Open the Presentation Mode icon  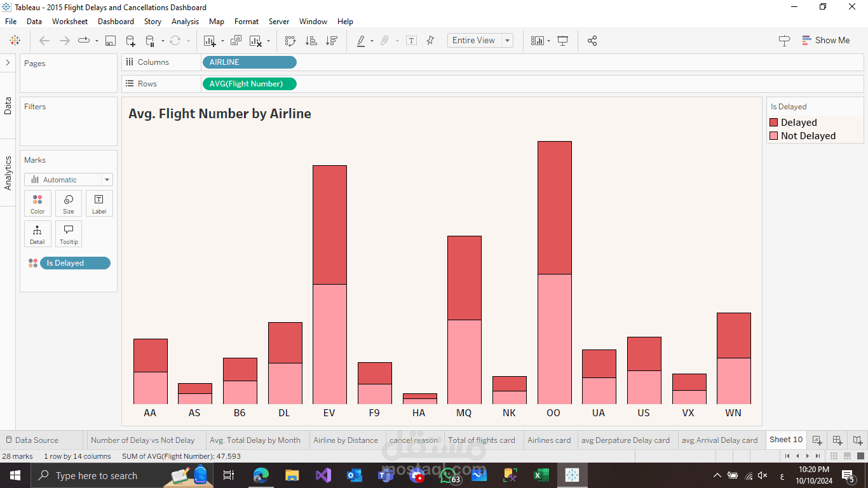tap(562, 41)
